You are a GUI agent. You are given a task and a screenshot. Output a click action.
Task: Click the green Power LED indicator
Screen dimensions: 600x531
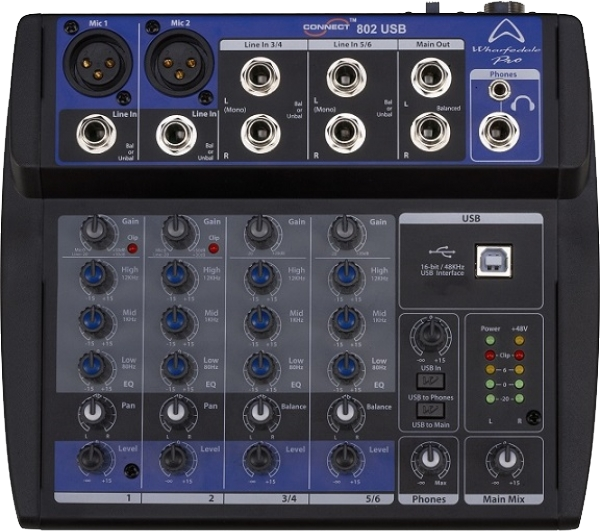click(x=491, y=340)
